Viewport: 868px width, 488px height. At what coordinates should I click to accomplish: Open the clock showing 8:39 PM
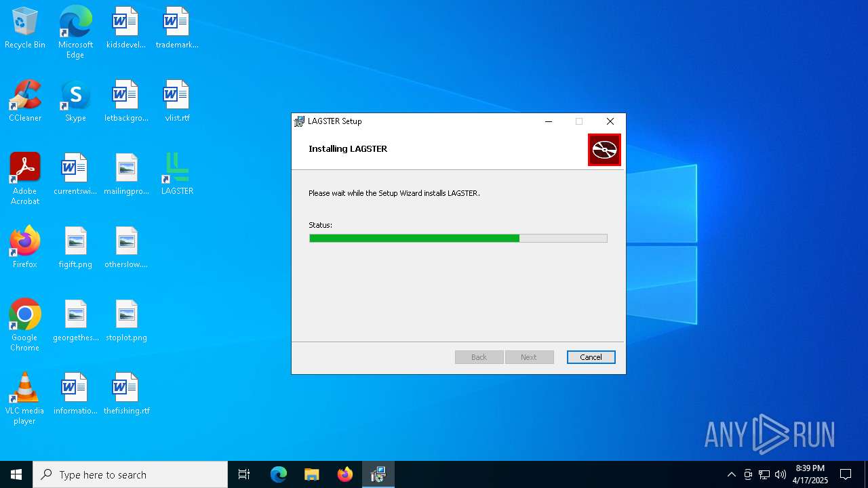pos(810,474)
